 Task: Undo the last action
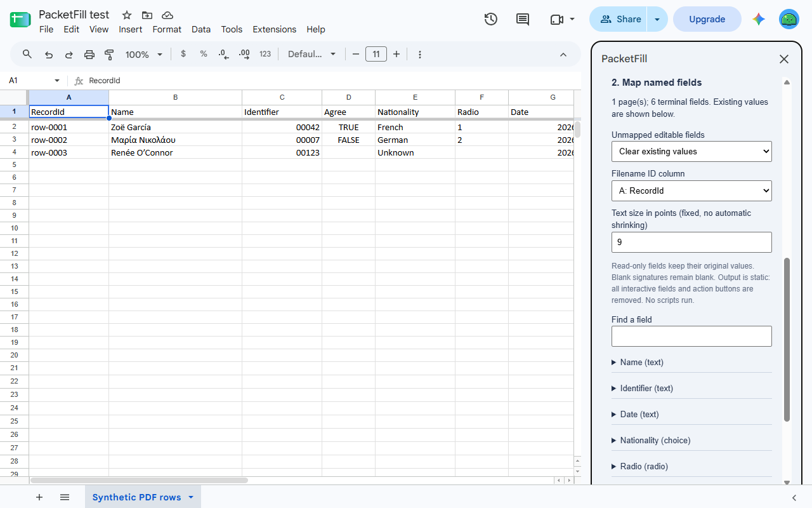pos(49,55)
